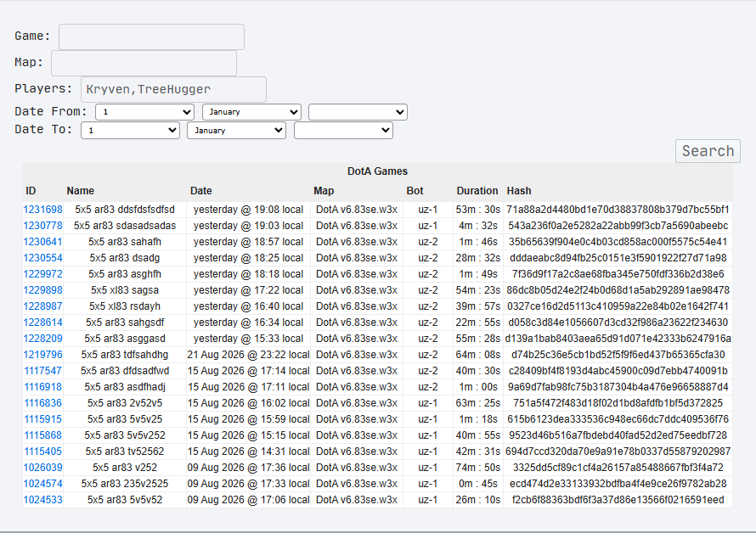Open the Date To day dropdown
The height and width of the screenshot is (533, 756).
130,130
